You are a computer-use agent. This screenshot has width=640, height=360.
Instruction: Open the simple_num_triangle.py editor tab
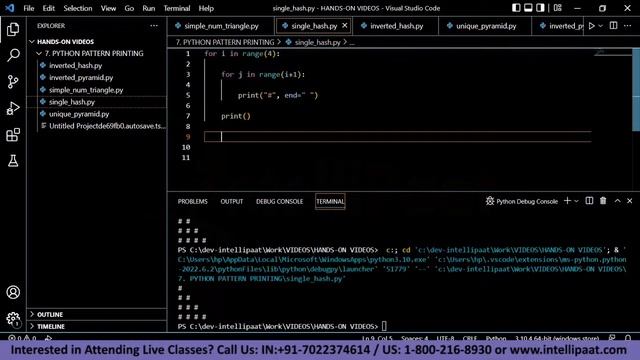tap(221, 26)
